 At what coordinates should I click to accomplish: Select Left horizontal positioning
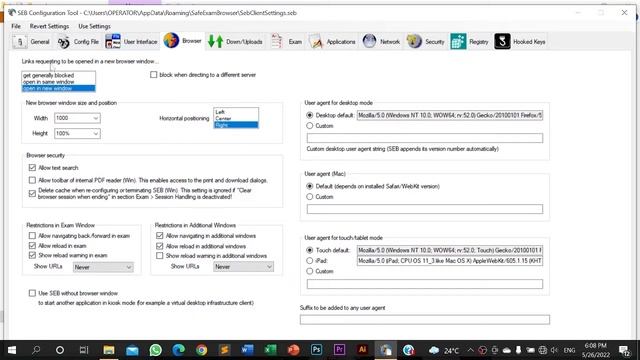[236, 112]
